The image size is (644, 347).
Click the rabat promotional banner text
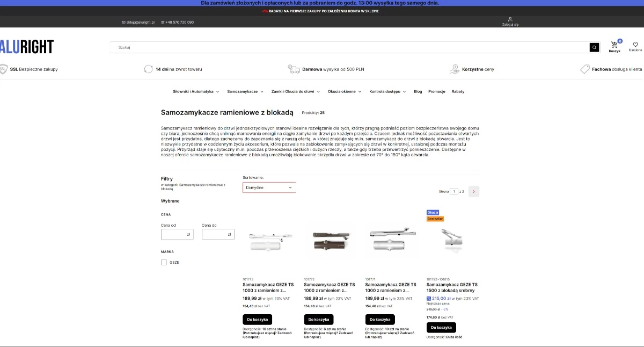tap(321, 11)
